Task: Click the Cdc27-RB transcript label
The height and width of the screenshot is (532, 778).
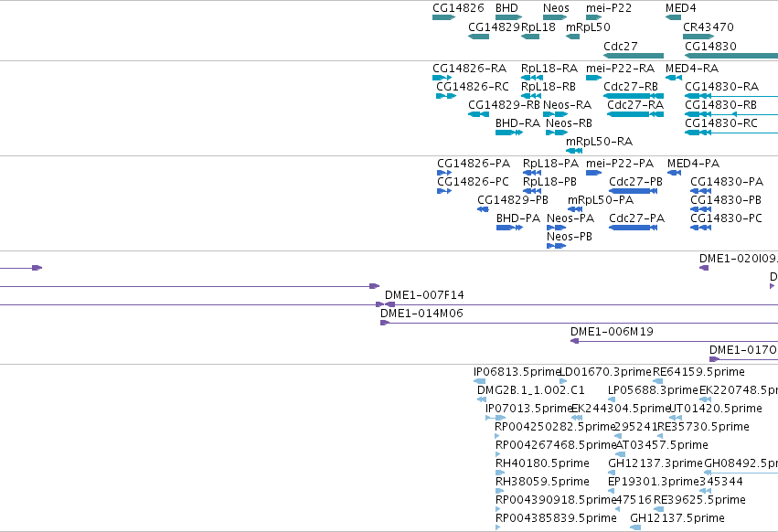Action: 631,86
